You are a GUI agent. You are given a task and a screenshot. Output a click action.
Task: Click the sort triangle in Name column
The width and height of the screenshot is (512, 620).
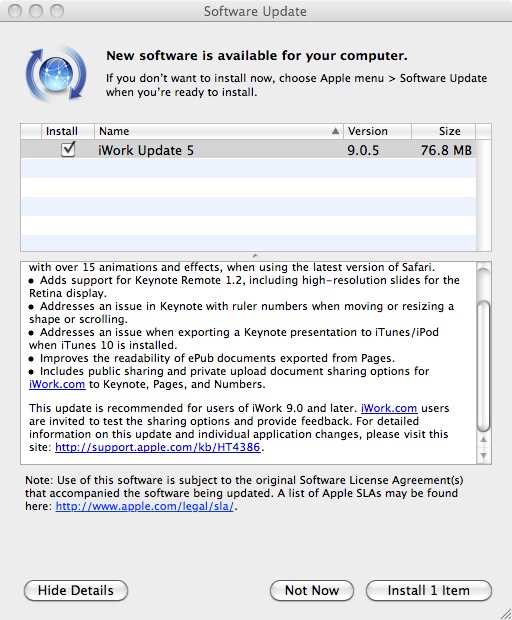coord(335,131)
